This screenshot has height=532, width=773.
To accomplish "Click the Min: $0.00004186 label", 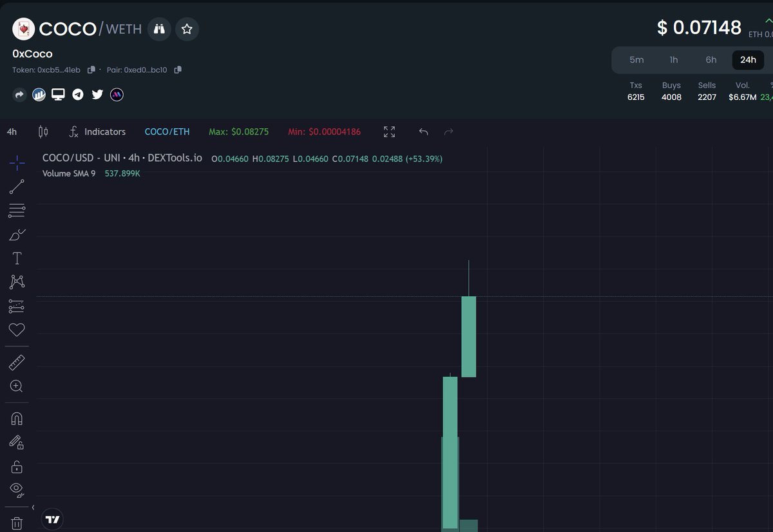I will point(324,131).
